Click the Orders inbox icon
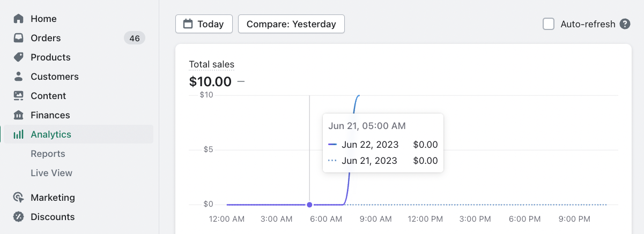The width and height of the screenshot is (644, 234). point(19,38)
